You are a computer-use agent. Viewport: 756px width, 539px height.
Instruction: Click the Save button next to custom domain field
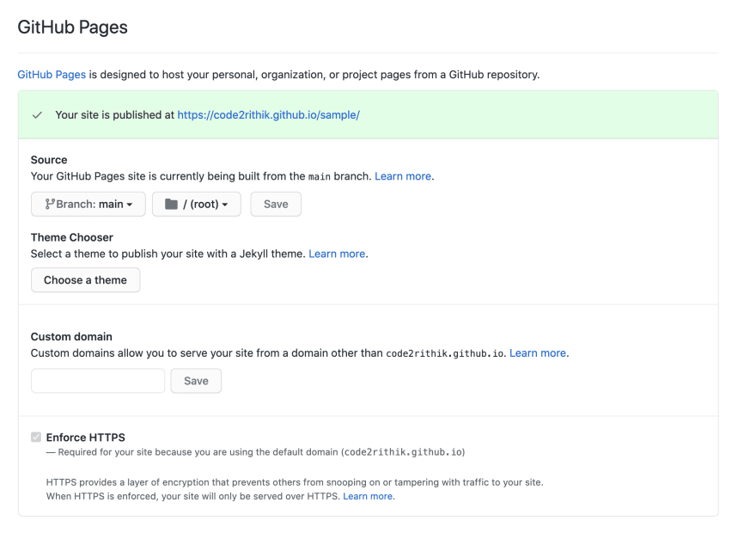(196, 381)
